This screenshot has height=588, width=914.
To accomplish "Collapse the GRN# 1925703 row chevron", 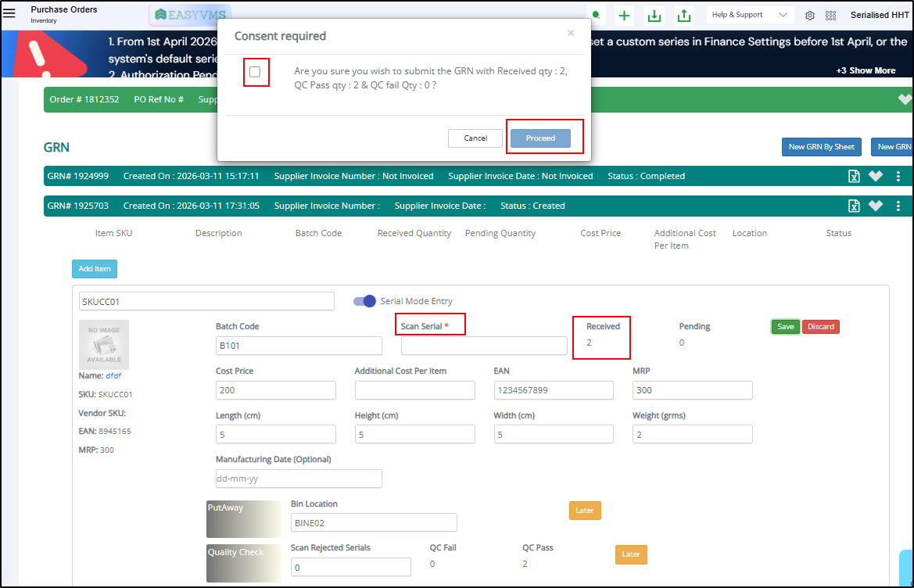I will click(876, 206).
